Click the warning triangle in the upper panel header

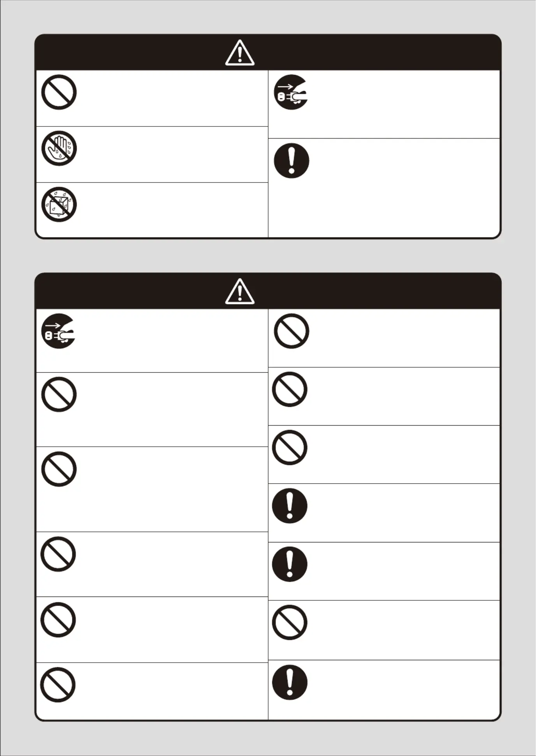coord(240,53)
